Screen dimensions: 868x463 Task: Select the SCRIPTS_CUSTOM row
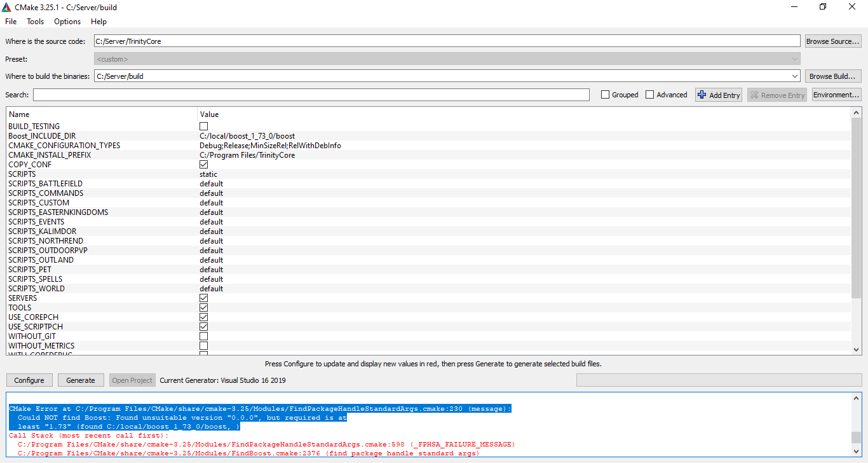[429, 203]
